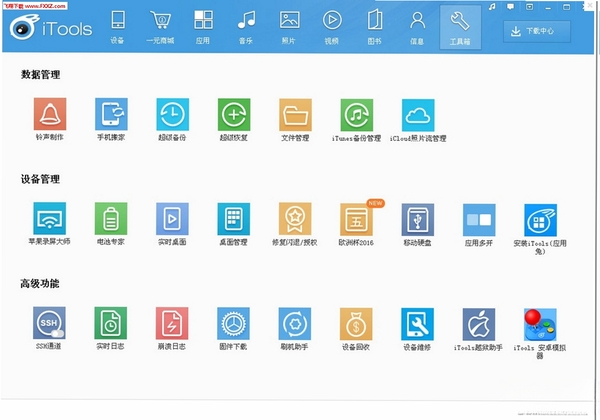Open the 实时桌面 live desktop tool
Image resolution: width=600 pixels, height=420 pixels.
point(172,219)
